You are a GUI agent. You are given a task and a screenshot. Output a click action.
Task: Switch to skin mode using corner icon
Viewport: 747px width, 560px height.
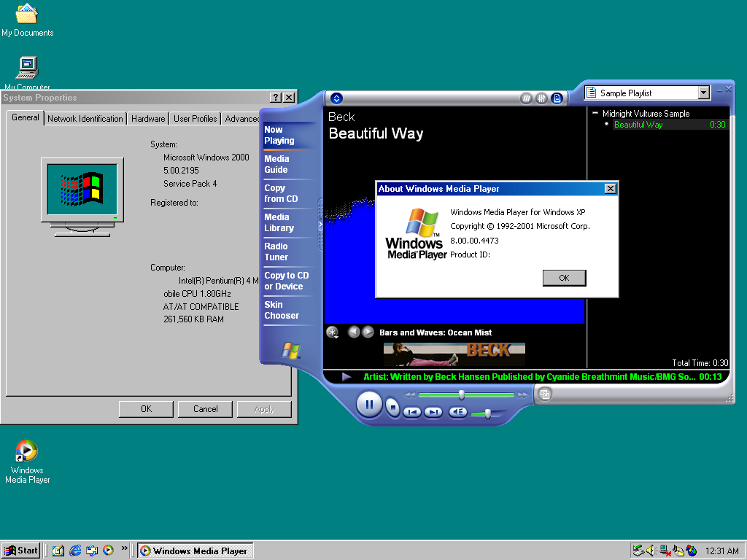[544, 394]
